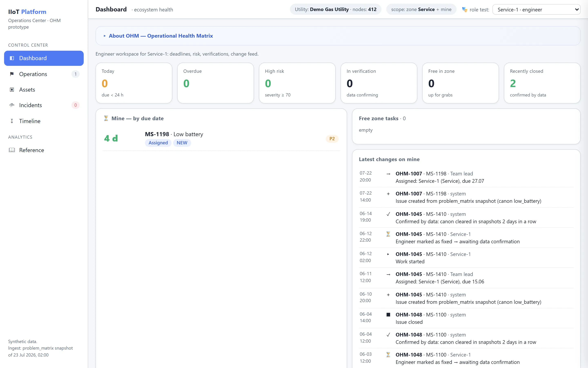
Task: Click the In verification summary card
Action: (379, 83)
